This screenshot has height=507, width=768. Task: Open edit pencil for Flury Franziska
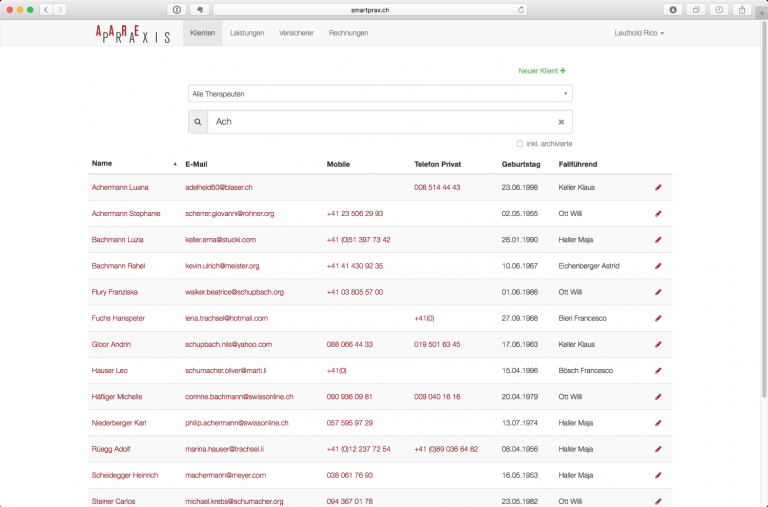tap(658, 292)
